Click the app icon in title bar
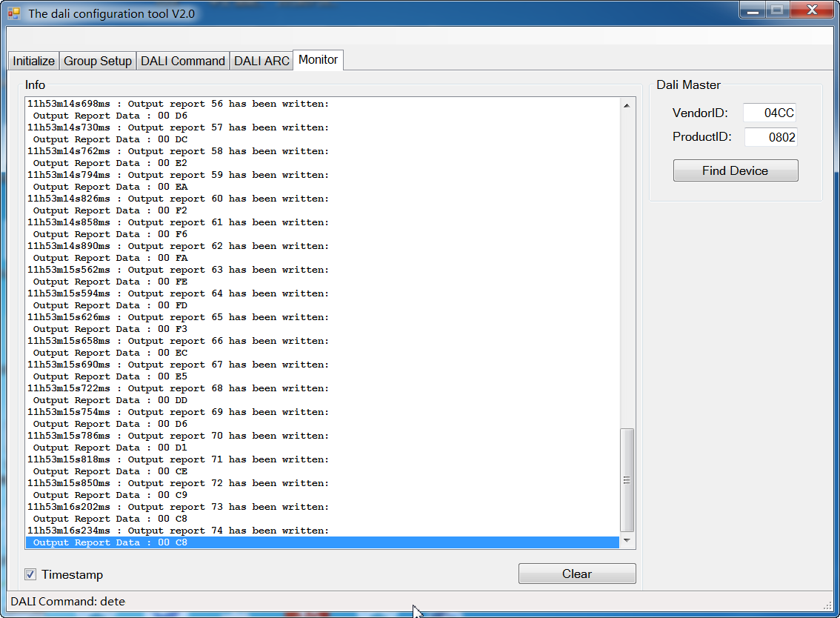Screen dimensions: 840x618 (14, 13)
